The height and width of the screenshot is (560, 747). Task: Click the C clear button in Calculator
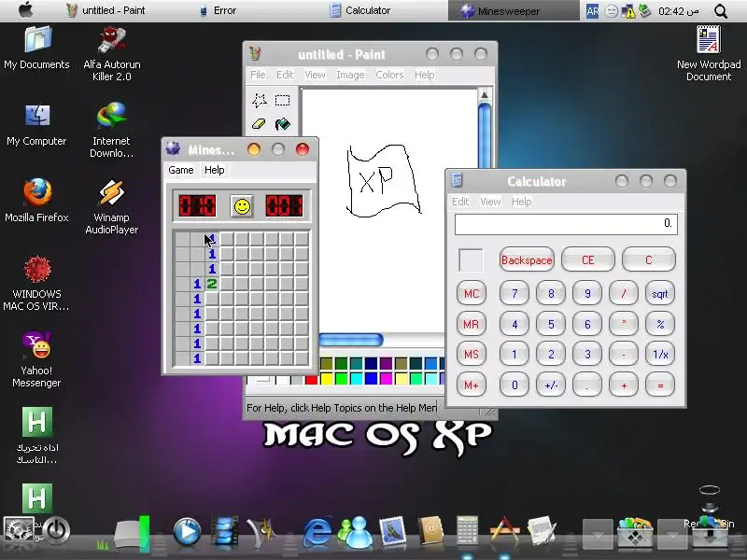pyautogui.click(x=648, y=260)
